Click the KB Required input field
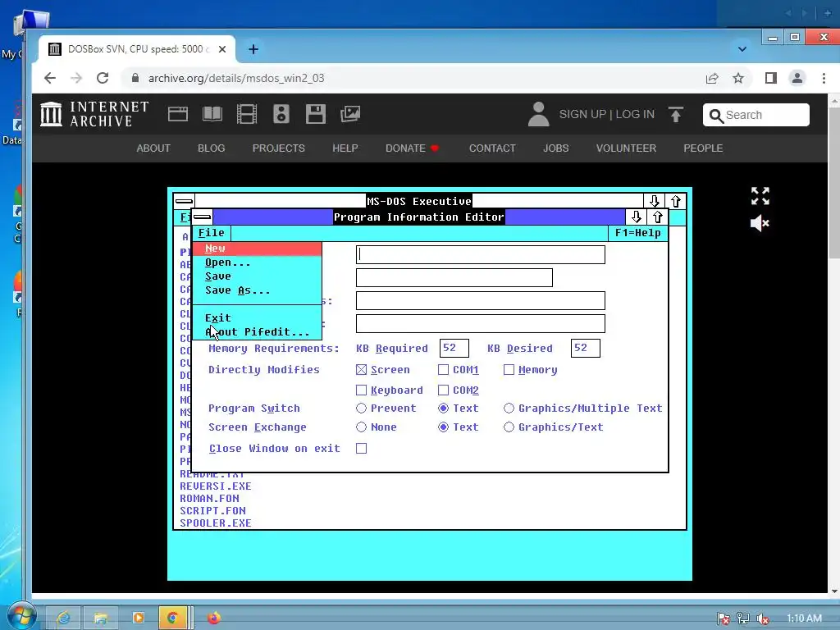The height and width of the screenshot is (630, 840). 454,348
